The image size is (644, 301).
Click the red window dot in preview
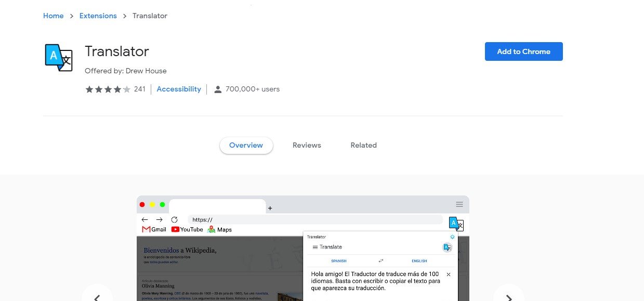pyautogui.click(x=142, y=205)
